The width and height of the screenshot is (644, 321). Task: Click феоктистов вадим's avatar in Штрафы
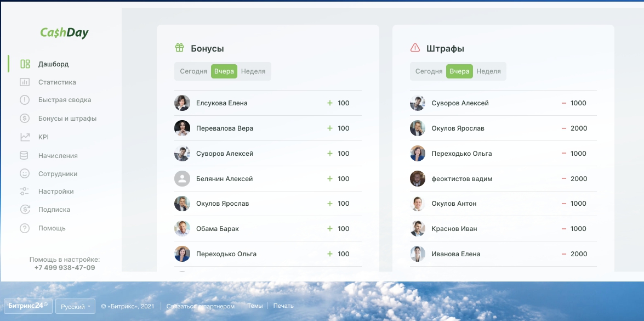pos(418,179)
